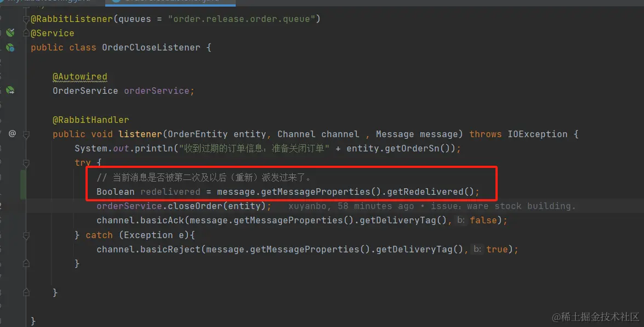
Task: Click the b: parameter hint before false
Action: point(461,221)
